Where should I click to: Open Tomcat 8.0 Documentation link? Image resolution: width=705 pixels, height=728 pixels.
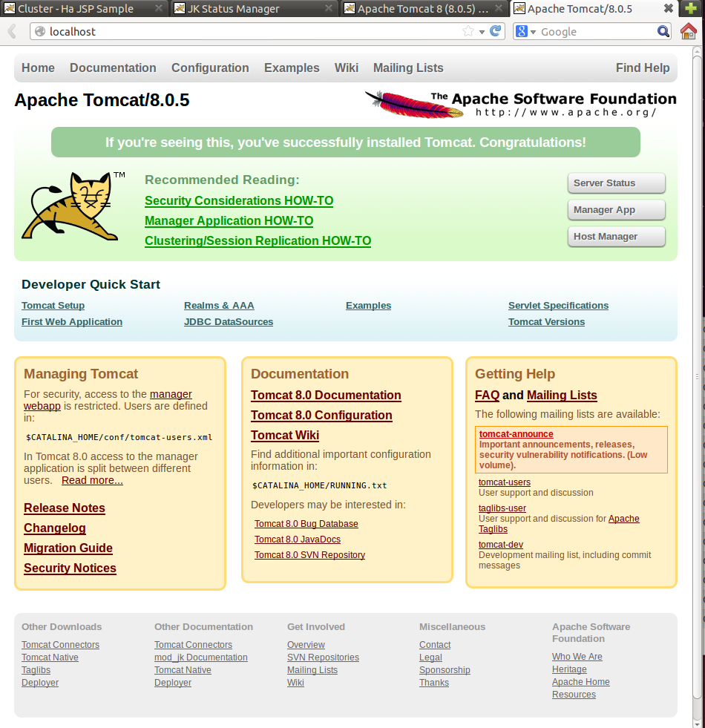[326, 395]
